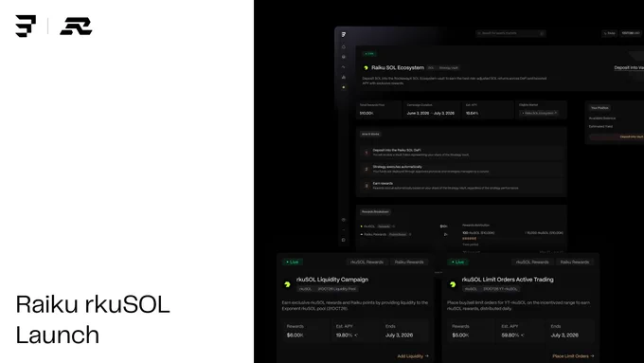The image size is (644, 363).
Task: Click the Raiku logo in the banner header
Action: point(76,27)
